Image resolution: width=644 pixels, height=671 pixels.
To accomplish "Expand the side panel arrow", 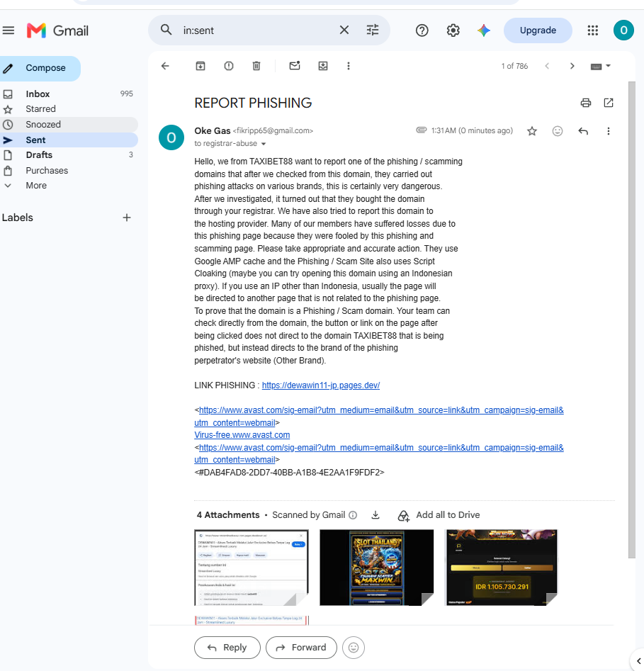I will point(638,662).
